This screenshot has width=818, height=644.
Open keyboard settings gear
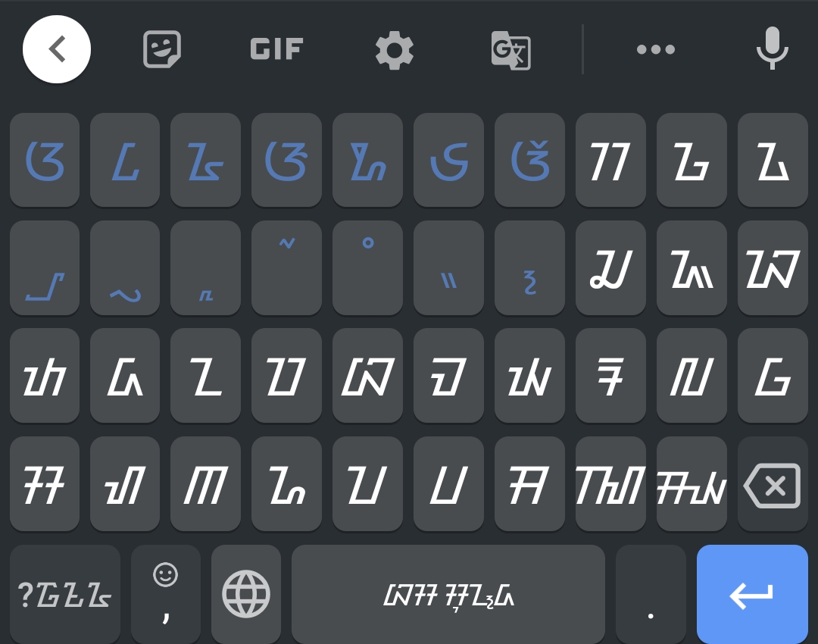pos(395,50)
